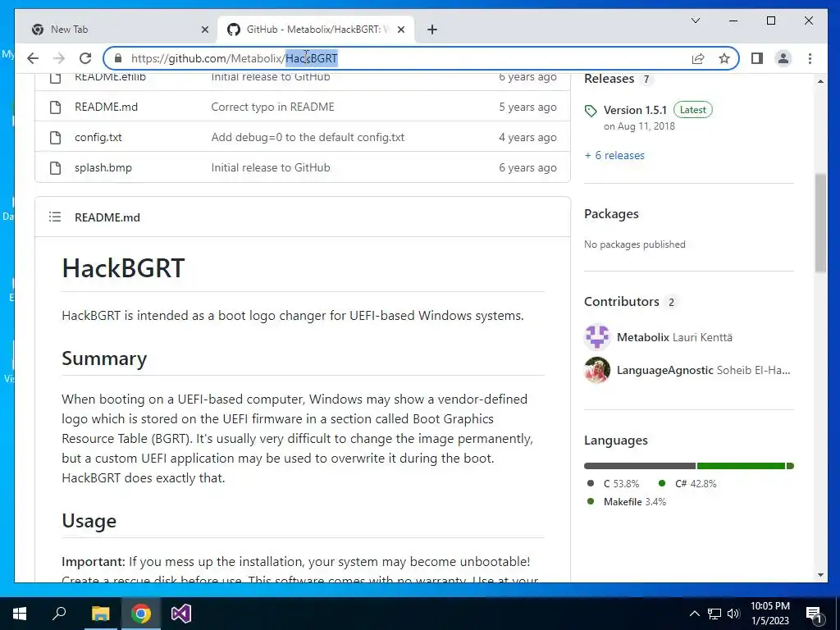
Task: Open Windows taskbar search
Action: click(59, 614)
